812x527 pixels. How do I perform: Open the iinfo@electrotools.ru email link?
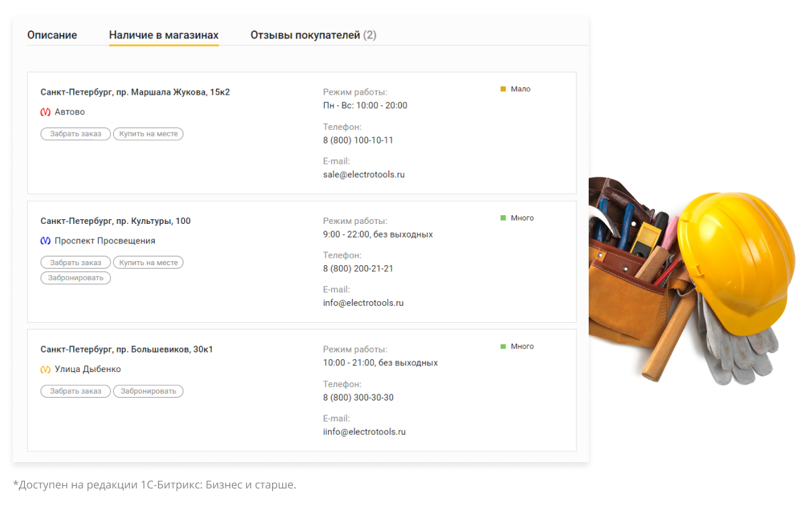pyautogui.click(x=364, y=431)
